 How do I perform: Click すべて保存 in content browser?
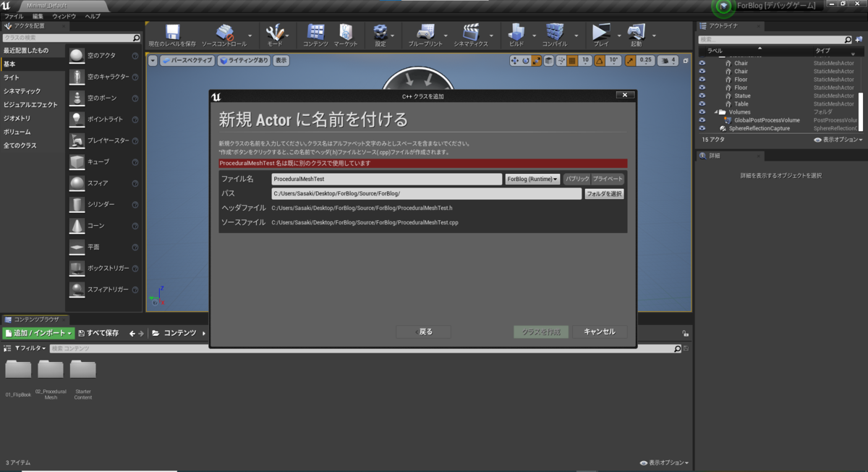click(x=98, y=333)
